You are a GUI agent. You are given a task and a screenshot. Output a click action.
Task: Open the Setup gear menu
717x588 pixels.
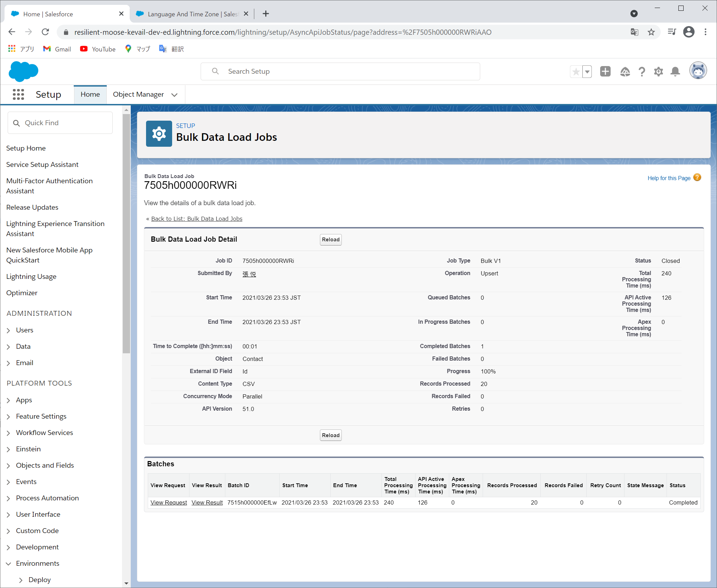(658, 72)
